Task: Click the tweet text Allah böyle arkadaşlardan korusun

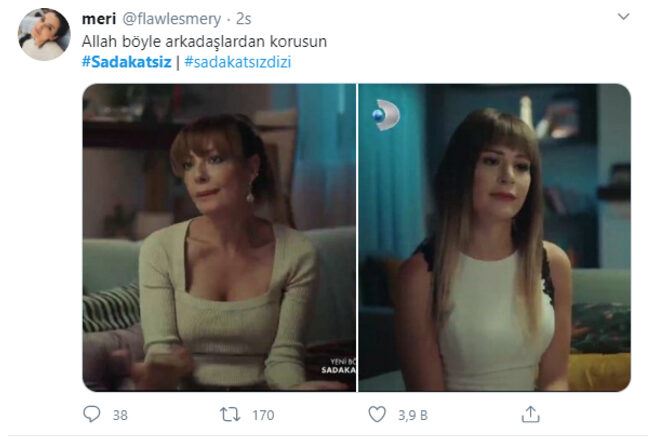Action: [204, 42]
